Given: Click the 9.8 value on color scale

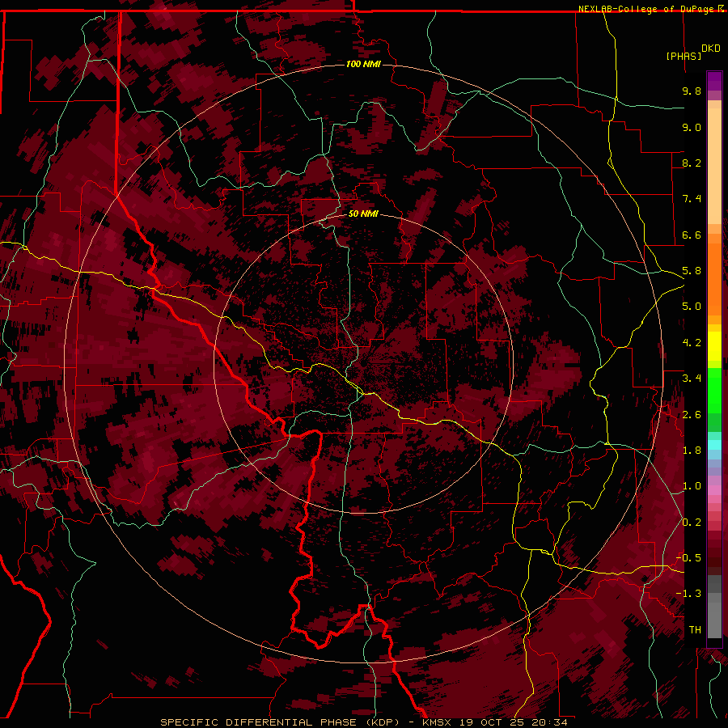Looking at the screenshot, I should click(x=692, y=91).
